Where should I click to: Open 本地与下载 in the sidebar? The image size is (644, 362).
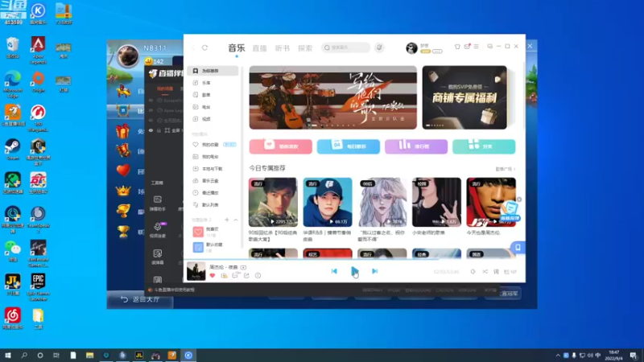213,169
